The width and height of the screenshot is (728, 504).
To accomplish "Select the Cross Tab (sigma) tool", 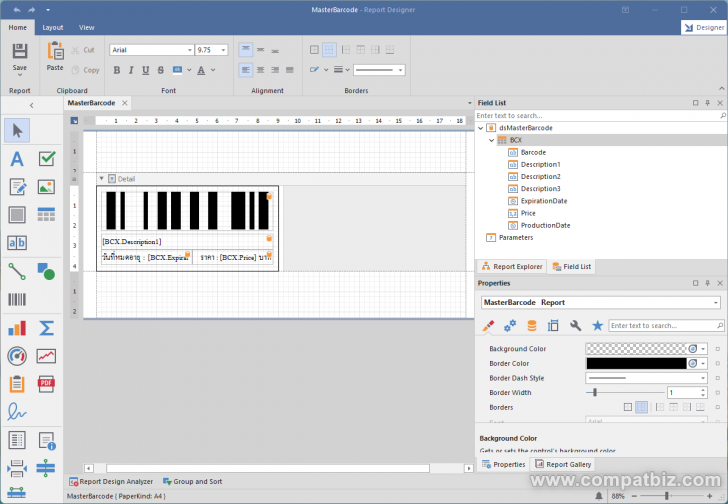I will 46,328.
